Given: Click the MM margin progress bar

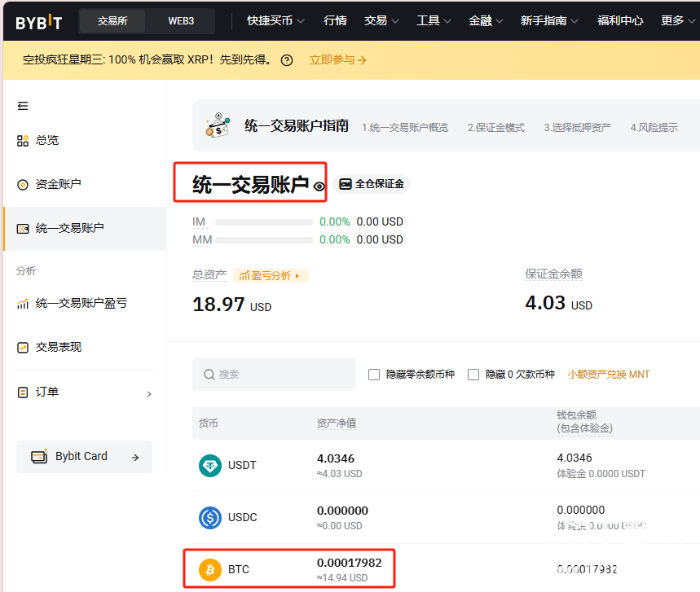Looking at the screenshot, I should tap(264, 240).
